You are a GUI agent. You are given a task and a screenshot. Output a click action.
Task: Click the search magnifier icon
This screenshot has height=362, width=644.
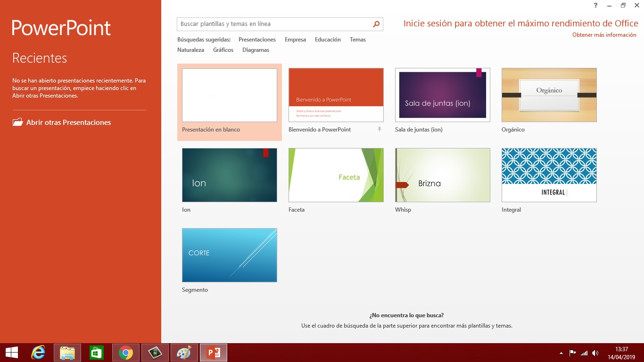[x=376, y=24]
